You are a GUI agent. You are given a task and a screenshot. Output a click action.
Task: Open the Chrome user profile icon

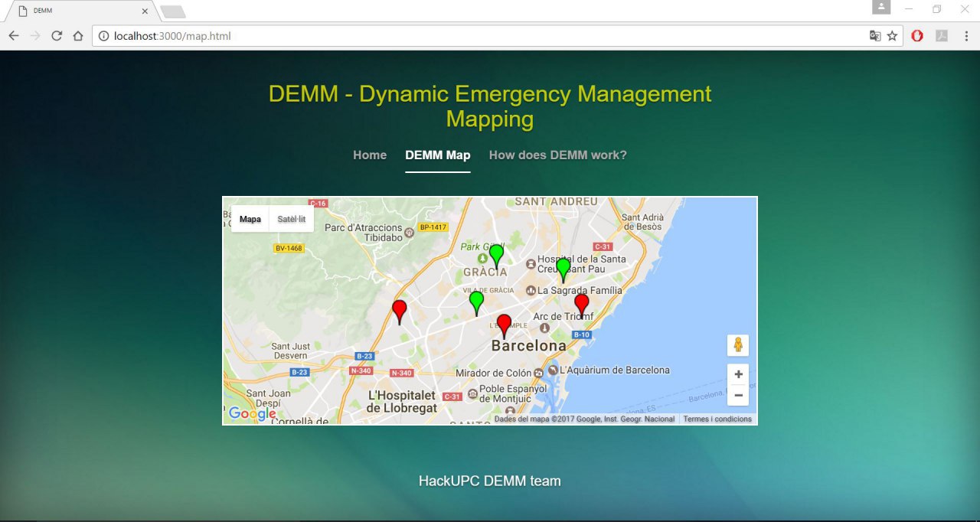coord(882,7)
